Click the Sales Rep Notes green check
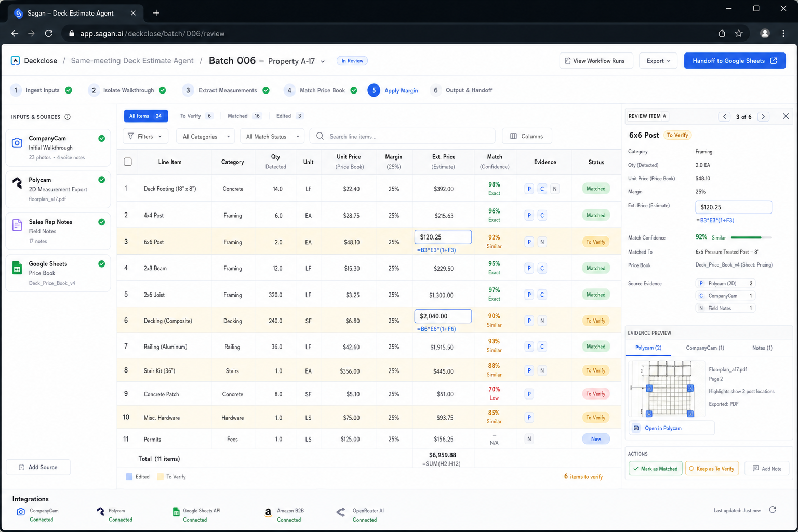Screen dimensions: 798x532 point(102,222)
